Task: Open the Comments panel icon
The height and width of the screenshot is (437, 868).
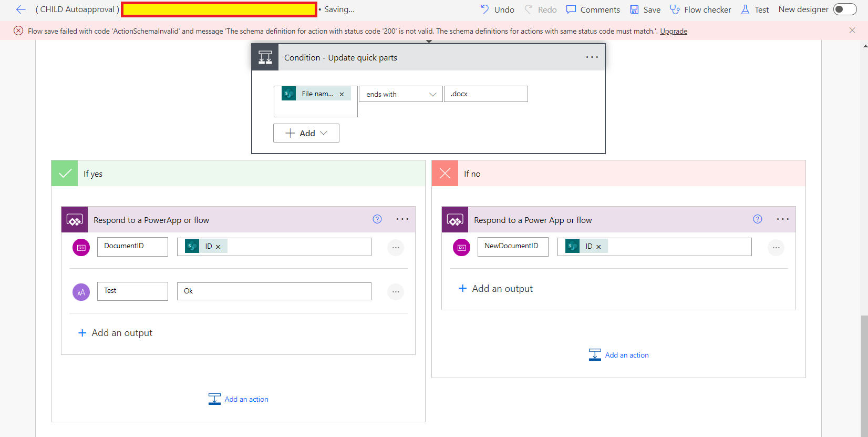Action: [x=571, y=9]
